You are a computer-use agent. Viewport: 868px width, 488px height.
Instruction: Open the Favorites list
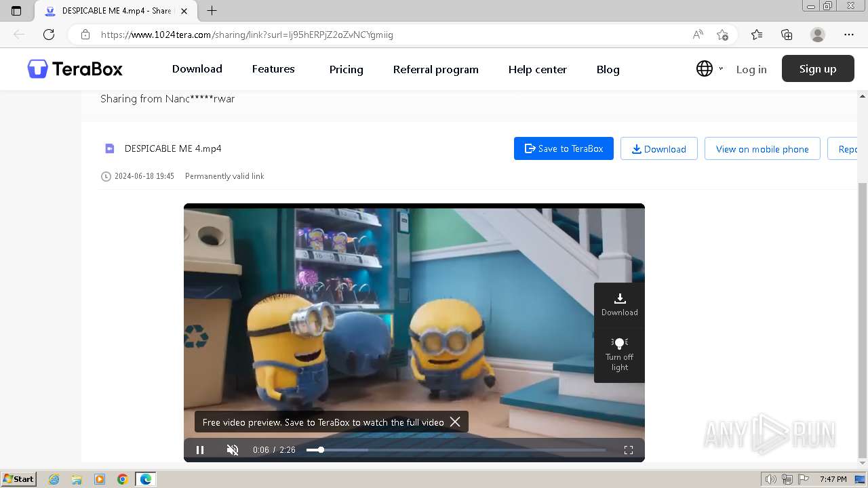click(x=757, y=35)
